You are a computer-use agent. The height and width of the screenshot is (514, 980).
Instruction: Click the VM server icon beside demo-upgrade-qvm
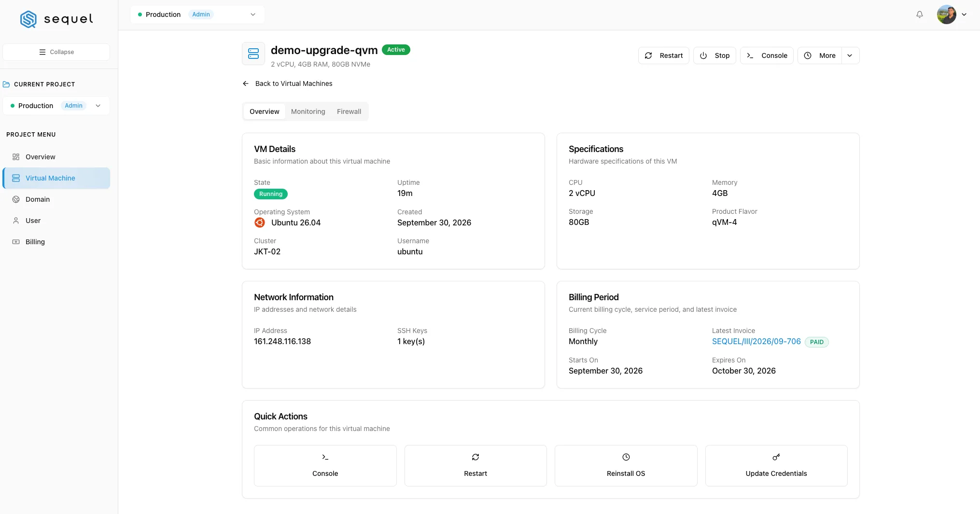pyautogui.click(x=253, y=54)
